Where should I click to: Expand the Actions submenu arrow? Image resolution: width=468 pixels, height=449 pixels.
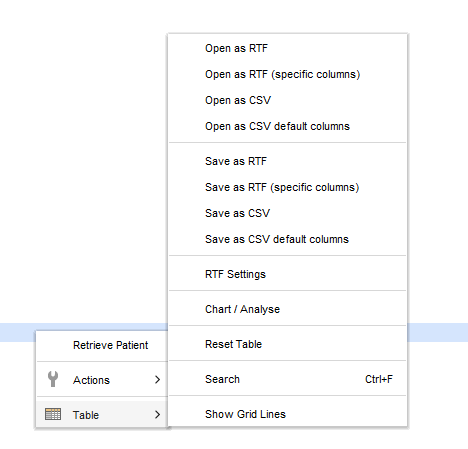(x=157, y=380)
